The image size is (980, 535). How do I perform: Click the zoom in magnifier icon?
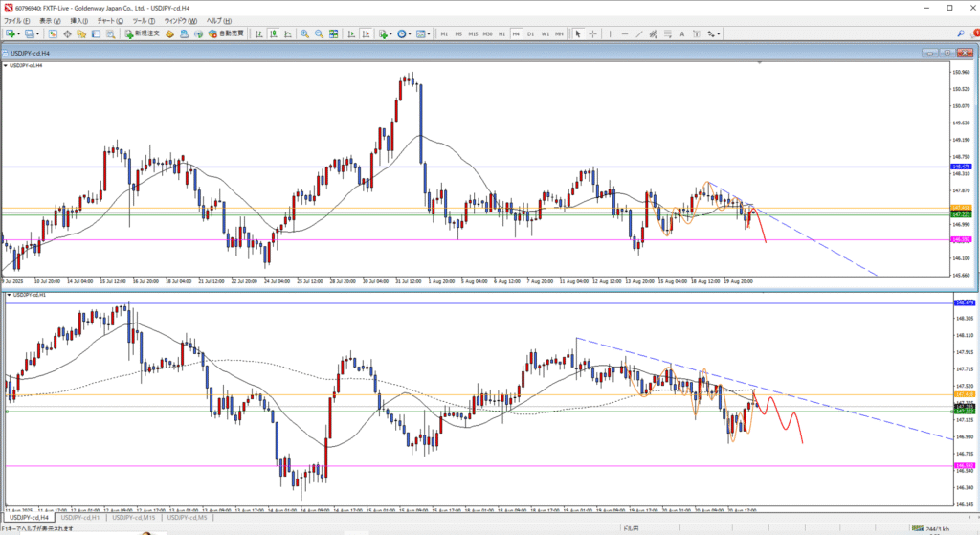[x=304, y=33]
